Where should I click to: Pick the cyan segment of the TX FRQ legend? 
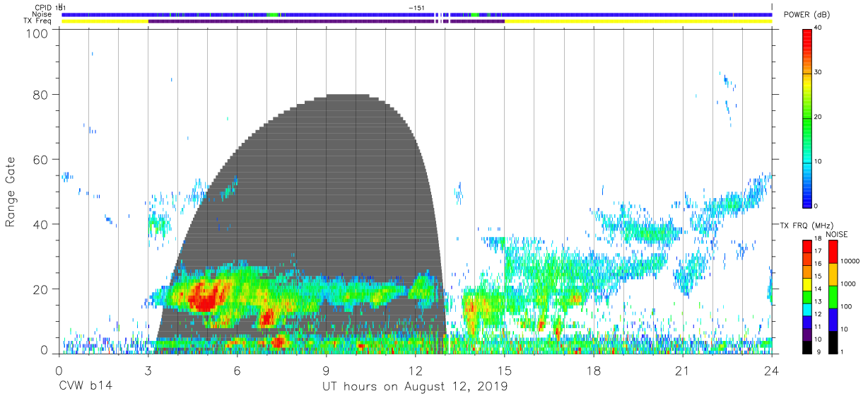tap(807, 310)
